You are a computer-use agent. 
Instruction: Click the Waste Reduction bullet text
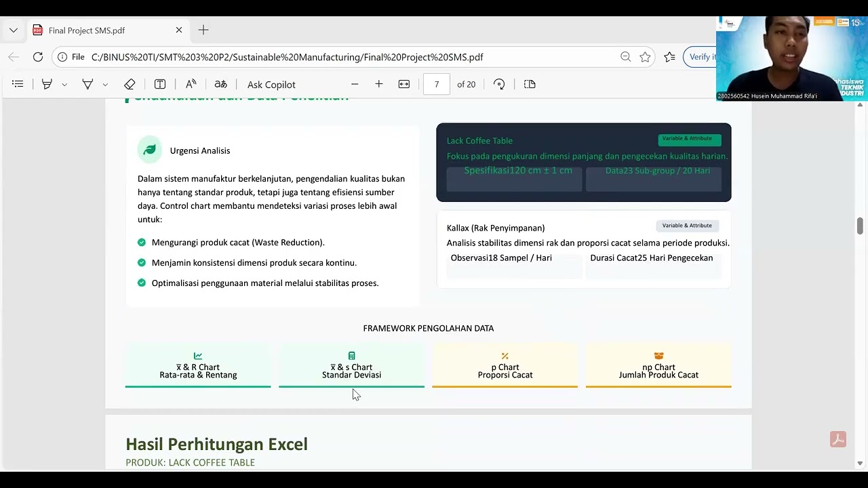click(x=238, y=242)
